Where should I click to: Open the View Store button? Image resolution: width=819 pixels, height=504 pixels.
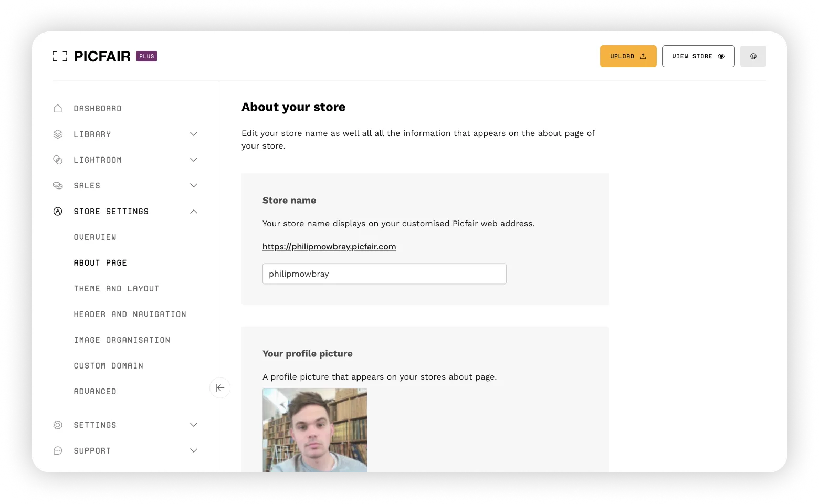698,56
